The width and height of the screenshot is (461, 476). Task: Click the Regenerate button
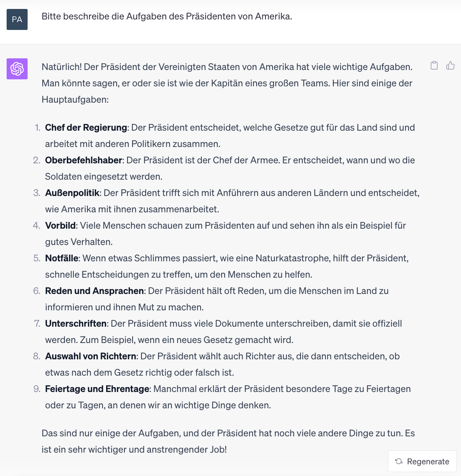422,461
